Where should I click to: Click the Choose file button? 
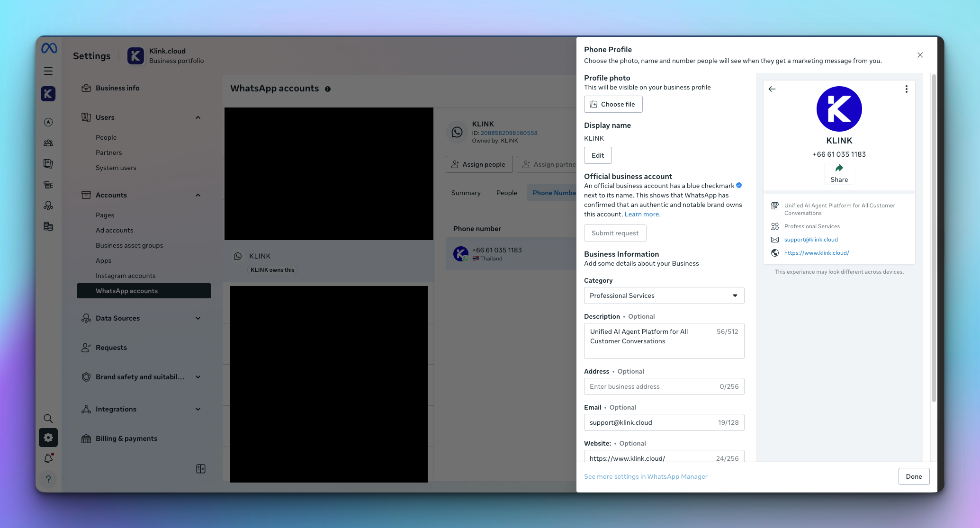coord(613,104)
